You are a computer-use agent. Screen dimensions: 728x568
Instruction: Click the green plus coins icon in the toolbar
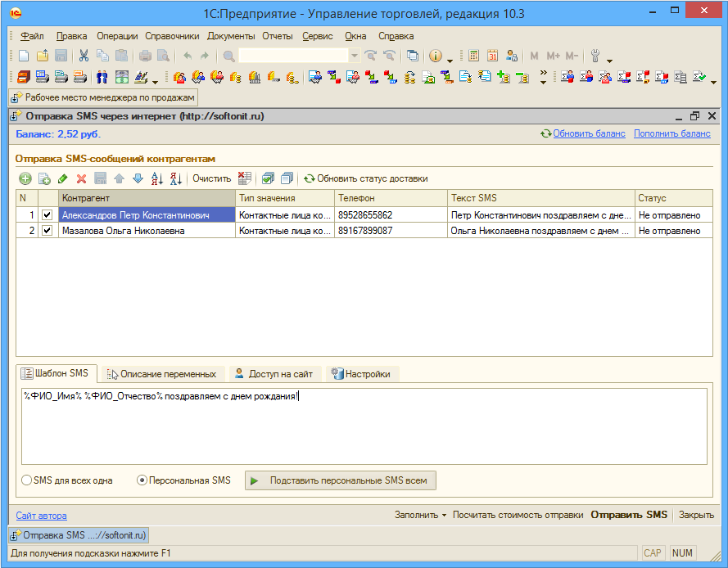[x=504, y=77]
